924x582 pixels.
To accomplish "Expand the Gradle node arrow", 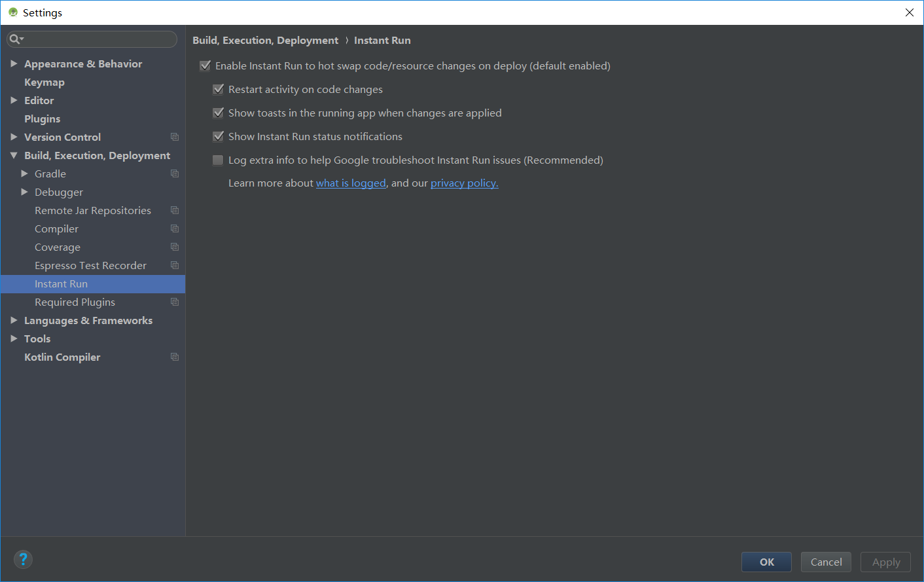I will point(24,173).
